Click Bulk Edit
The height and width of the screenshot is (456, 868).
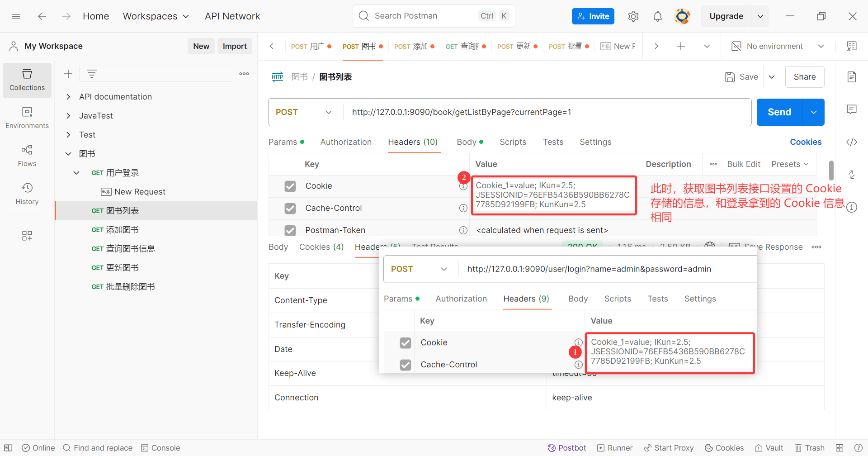744,164
